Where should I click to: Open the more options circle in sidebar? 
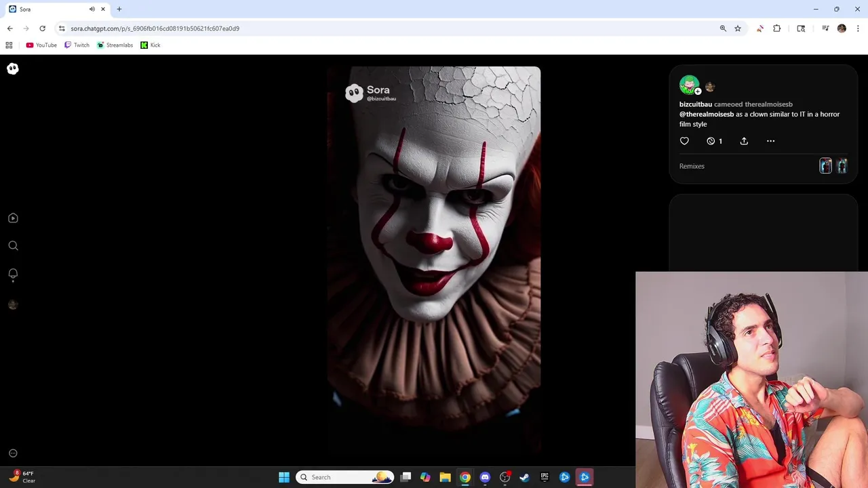click(x=13, y=453)
